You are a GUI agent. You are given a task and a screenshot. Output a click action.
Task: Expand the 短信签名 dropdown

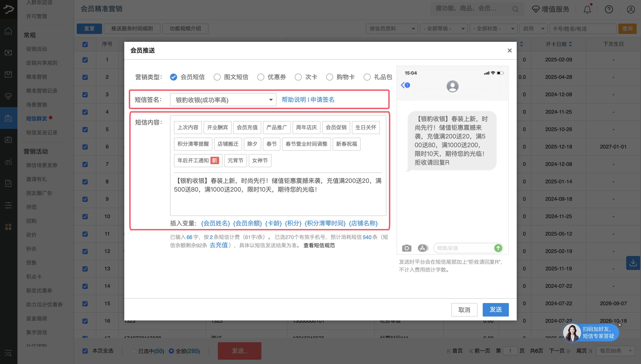click(x=223, y=100)
